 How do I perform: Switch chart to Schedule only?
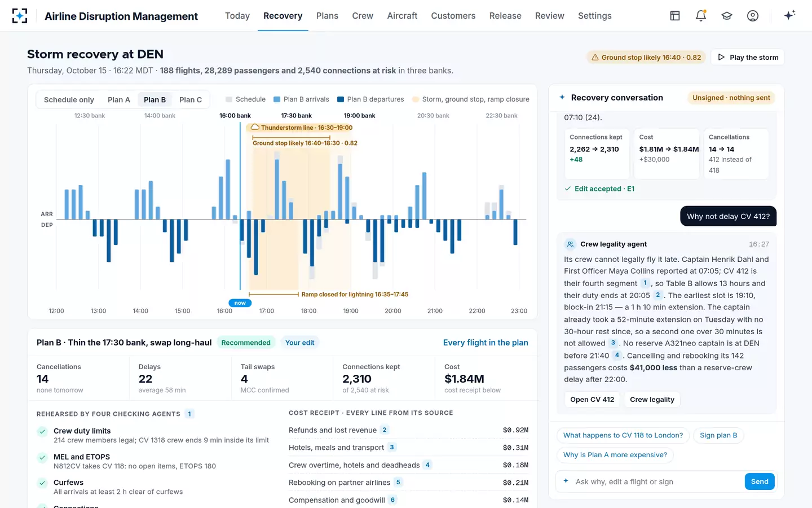coord(69,100)
